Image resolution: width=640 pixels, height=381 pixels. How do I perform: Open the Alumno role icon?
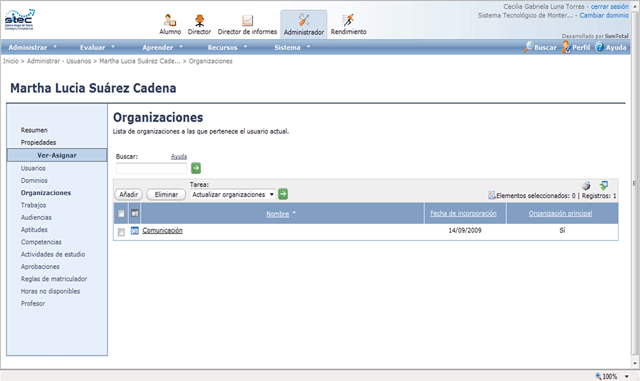[x=170, y=20]
